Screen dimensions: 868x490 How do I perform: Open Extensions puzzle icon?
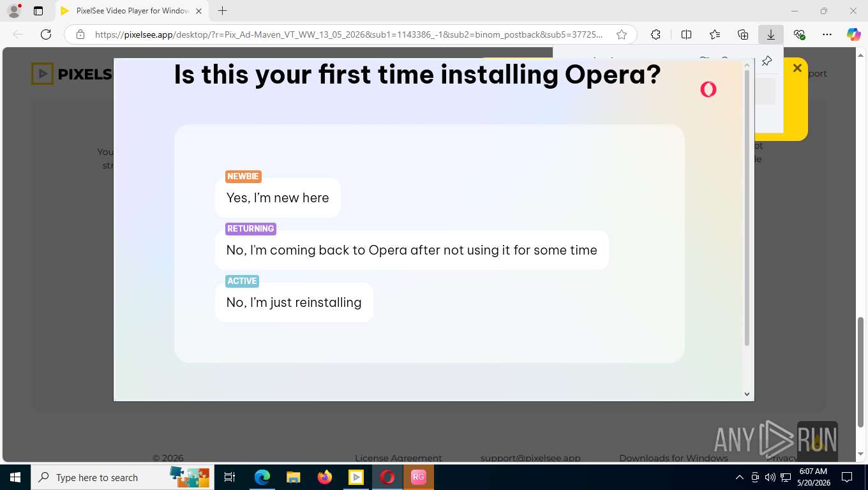[x=655, y=34]
